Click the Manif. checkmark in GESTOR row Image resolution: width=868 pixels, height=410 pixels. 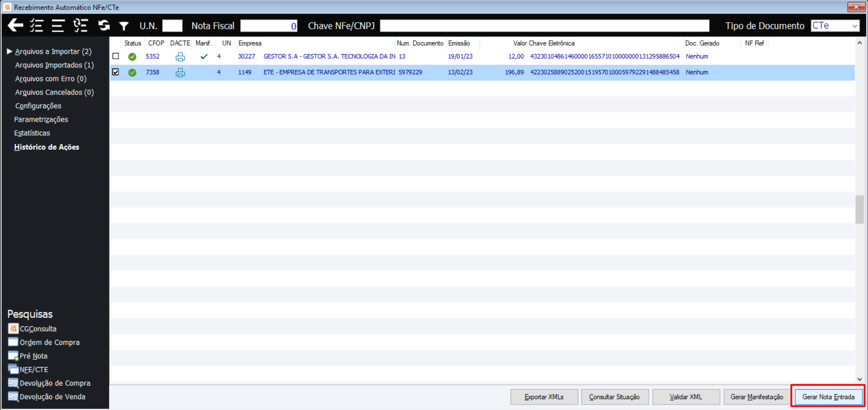pyautogui.click(x=204, y=57)
